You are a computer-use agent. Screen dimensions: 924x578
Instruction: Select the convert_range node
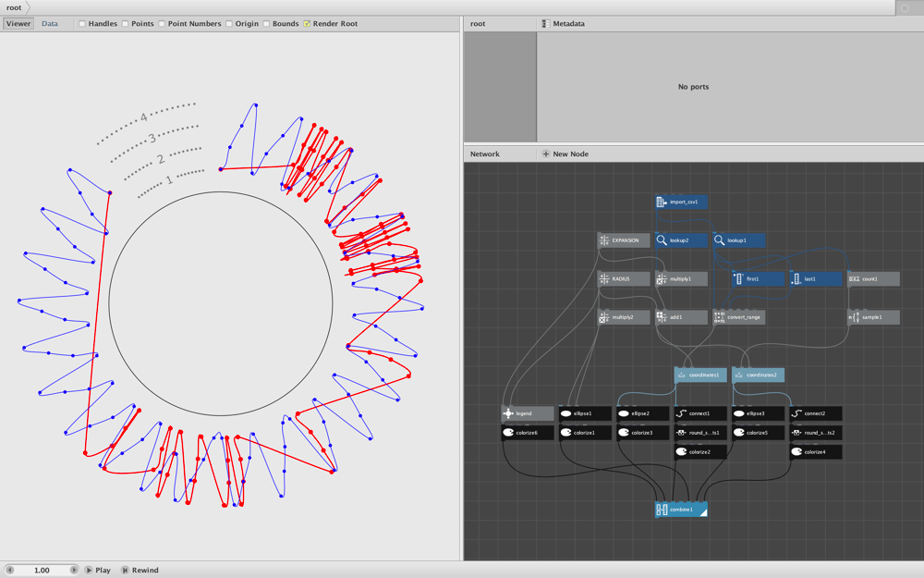[739, 317]
